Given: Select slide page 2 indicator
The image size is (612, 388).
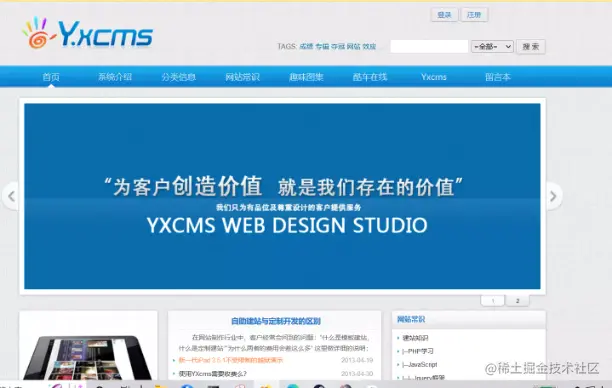Looking at the screenshot, I should [x=518, y=301].
